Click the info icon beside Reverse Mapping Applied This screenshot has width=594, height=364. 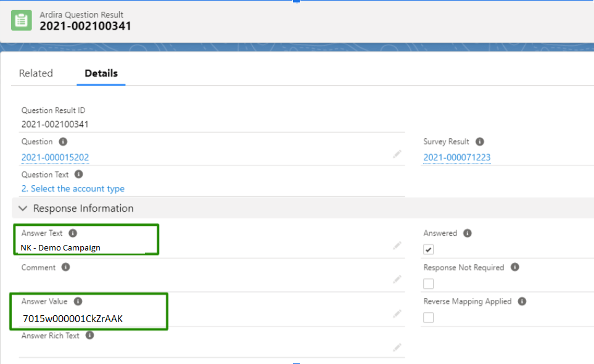[x=521, y=301]
